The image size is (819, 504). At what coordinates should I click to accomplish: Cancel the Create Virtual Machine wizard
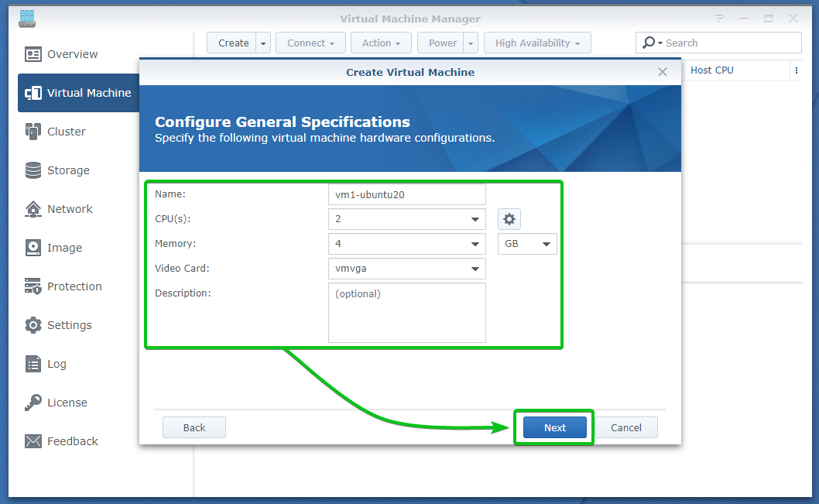(x=625, y=427)
